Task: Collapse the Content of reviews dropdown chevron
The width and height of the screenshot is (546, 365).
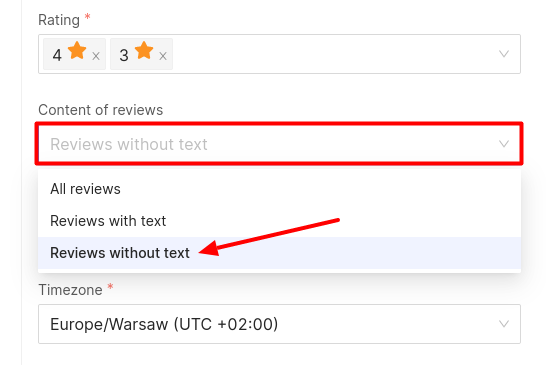Action: point(504,144)
